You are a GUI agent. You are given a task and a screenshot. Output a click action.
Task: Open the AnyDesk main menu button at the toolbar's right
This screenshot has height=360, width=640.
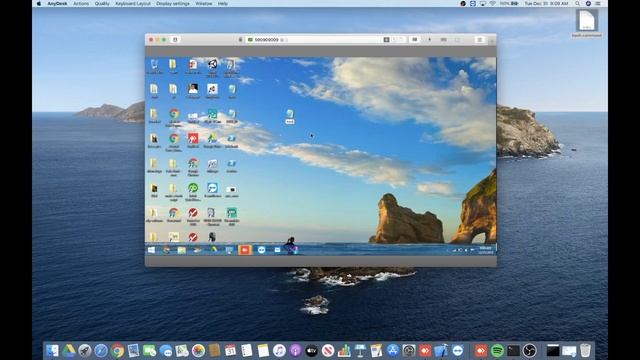coord(480,40)
